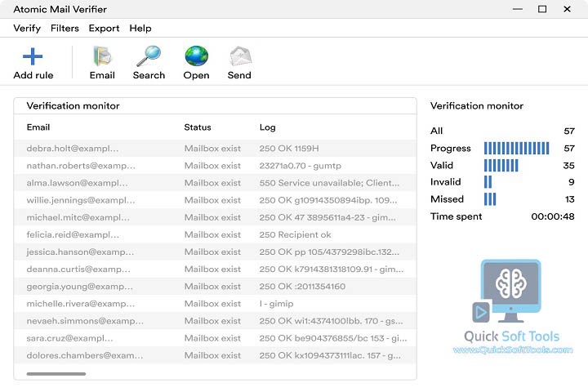Click the Progress bar indicator
This screenshot has width=588, height=392.
(x=516, y=148)
